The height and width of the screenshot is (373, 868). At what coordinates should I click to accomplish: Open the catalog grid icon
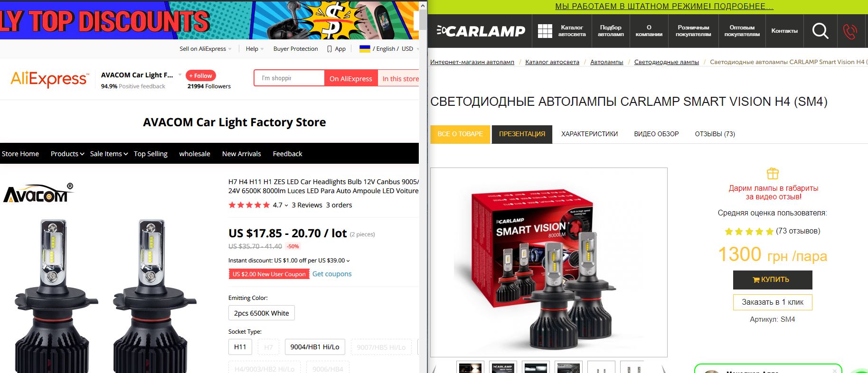[x=545, y=31]
